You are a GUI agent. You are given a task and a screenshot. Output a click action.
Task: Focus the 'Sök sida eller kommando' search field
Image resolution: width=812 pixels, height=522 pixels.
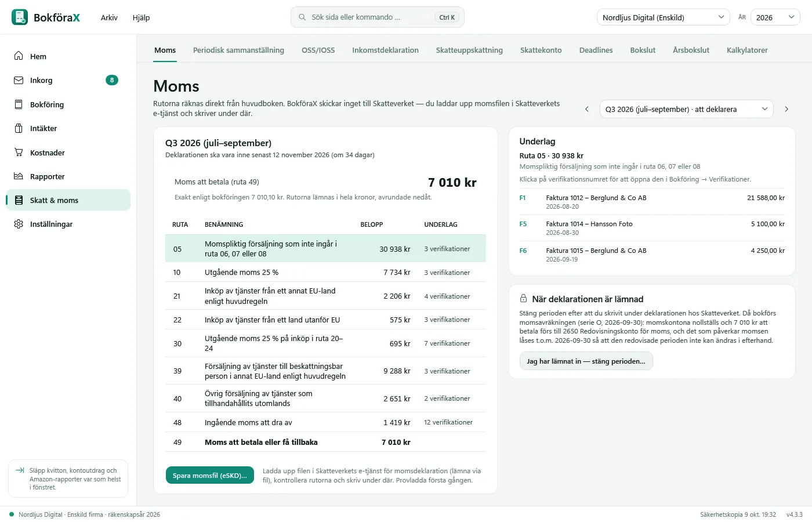pyautogui.click(x=378, y=17)
